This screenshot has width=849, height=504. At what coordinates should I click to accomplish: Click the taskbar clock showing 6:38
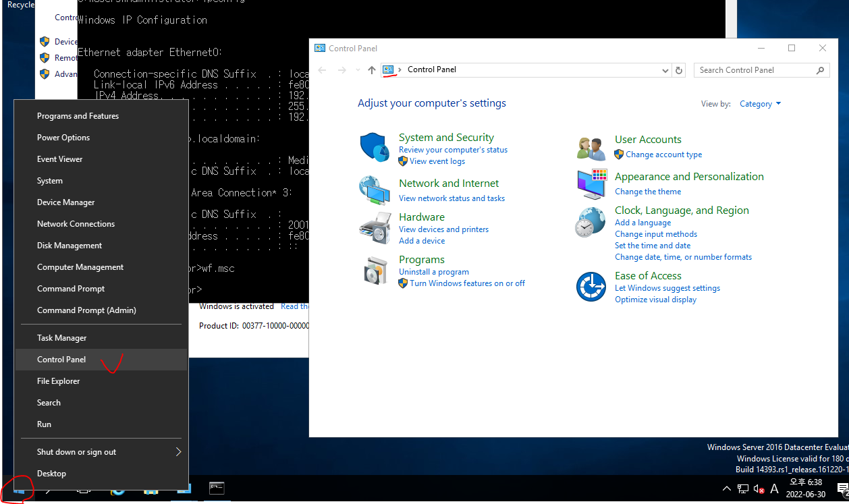click(x=807, y=488)
